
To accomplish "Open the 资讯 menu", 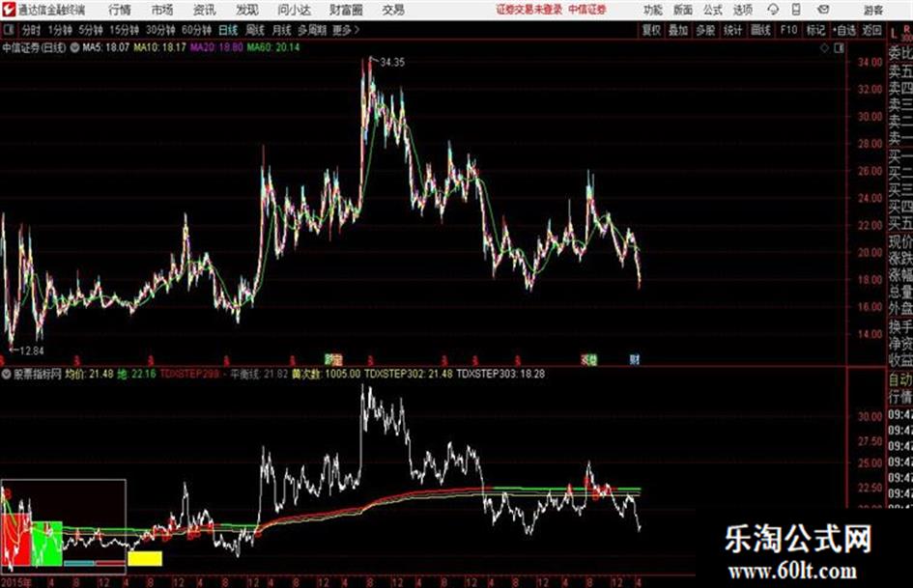I will click(204, 10).
